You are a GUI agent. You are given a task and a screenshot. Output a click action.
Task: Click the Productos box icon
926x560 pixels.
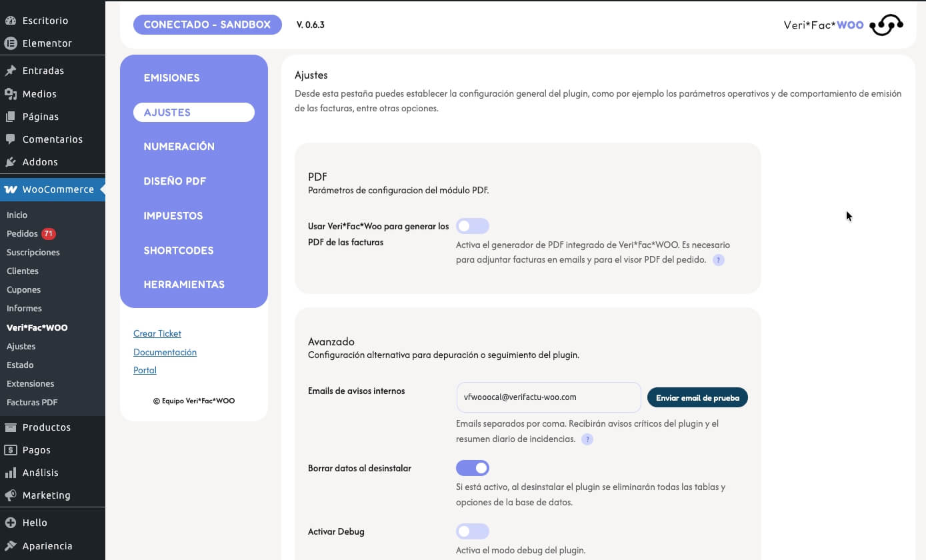[11, 427]
